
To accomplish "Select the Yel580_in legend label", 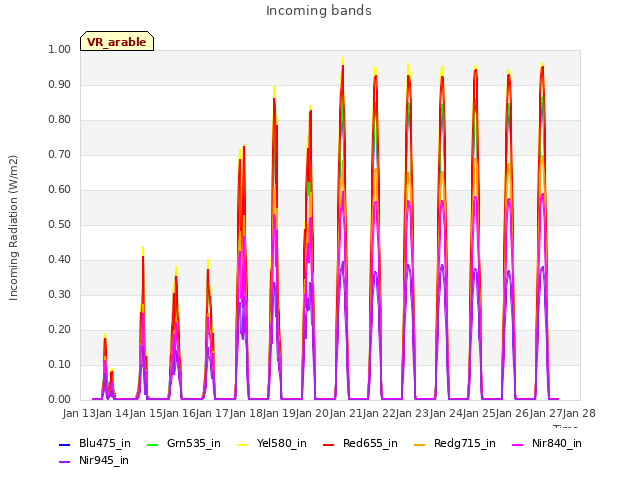I will pos(282,443).
